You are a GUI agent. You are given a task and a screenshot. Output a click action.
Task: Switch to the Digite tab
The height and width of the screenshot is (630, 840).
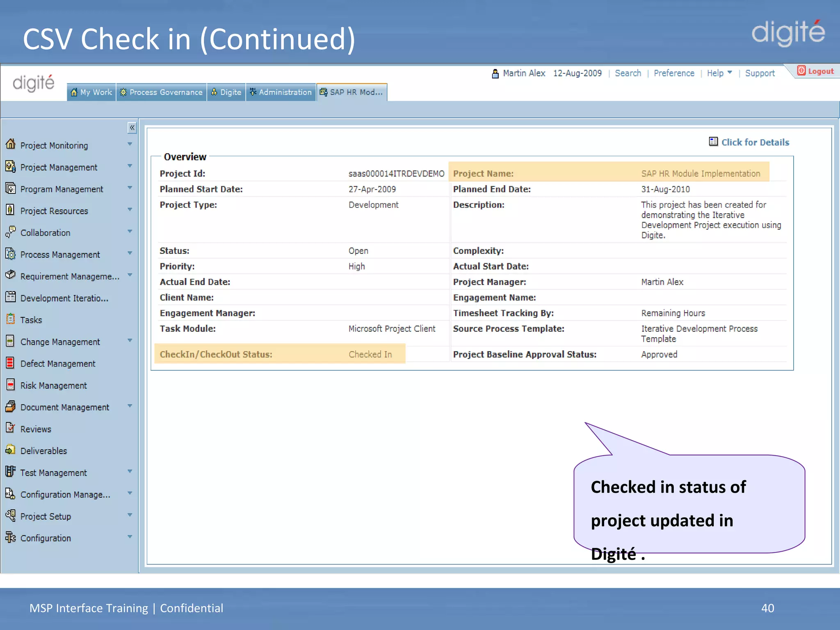tap(226, 92)
